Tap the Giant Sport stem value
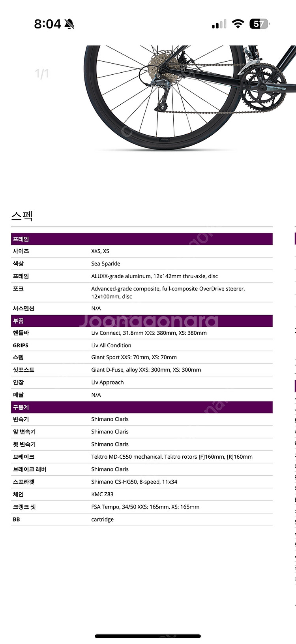 134,357
